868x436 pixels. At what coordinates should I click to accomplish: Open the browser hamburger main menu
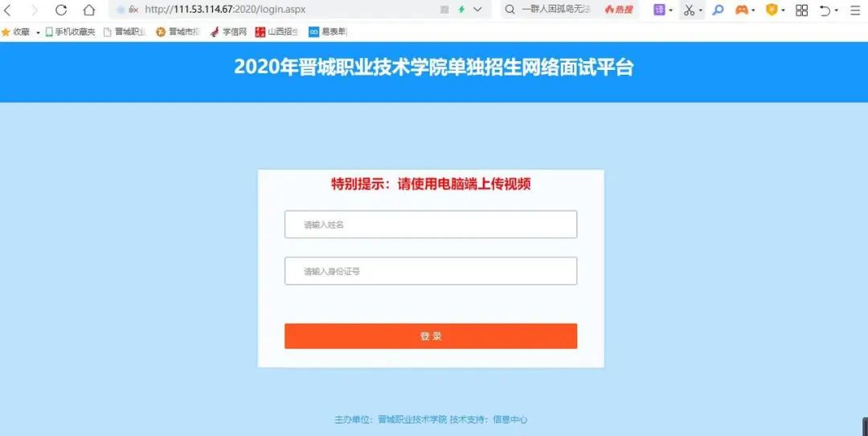pyautogui.click(x=854, y=10)
